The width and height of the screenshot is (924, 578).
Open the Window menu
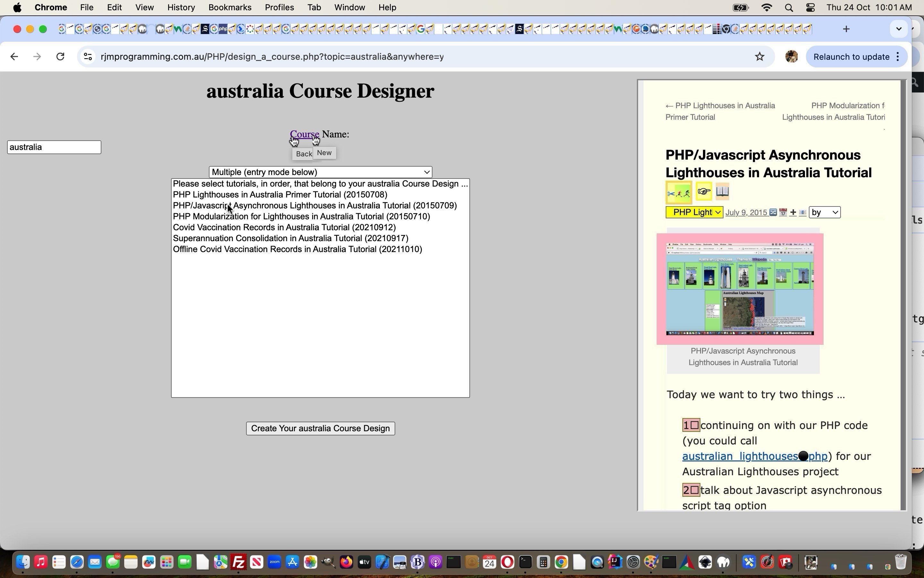(x=349, y=8)
